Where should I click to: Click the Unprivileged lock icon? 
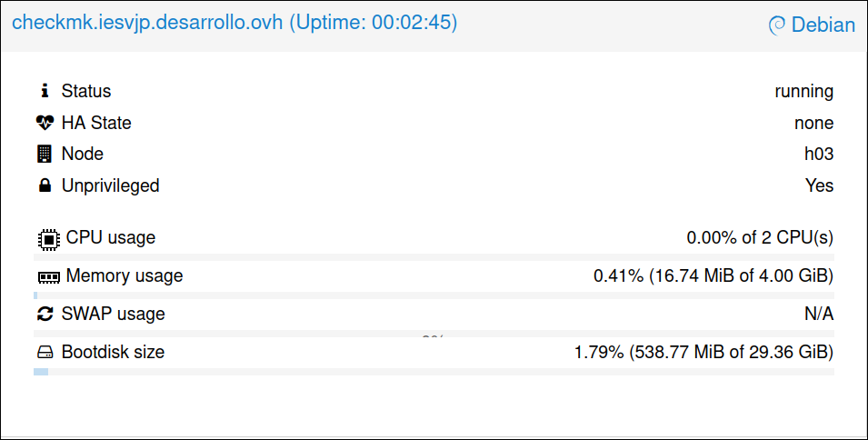pyautogui.click(x=45, y=185)
